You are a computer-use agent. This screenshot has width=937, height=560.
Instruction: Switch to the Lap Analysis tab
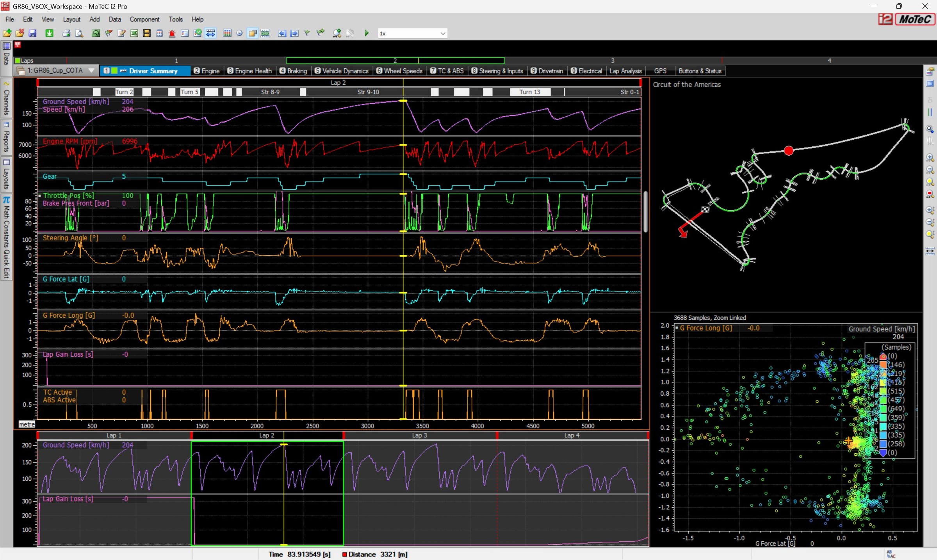pos(626,71)
